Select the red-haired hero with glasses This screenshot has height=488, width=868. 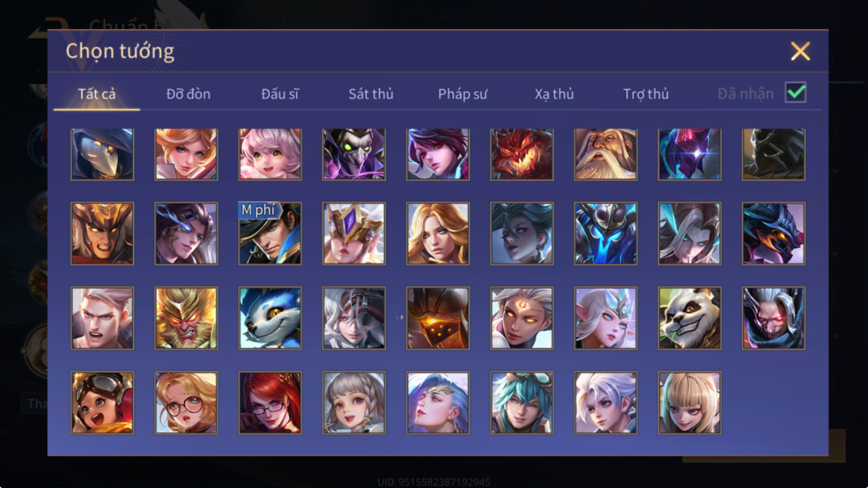click(270, 403)
